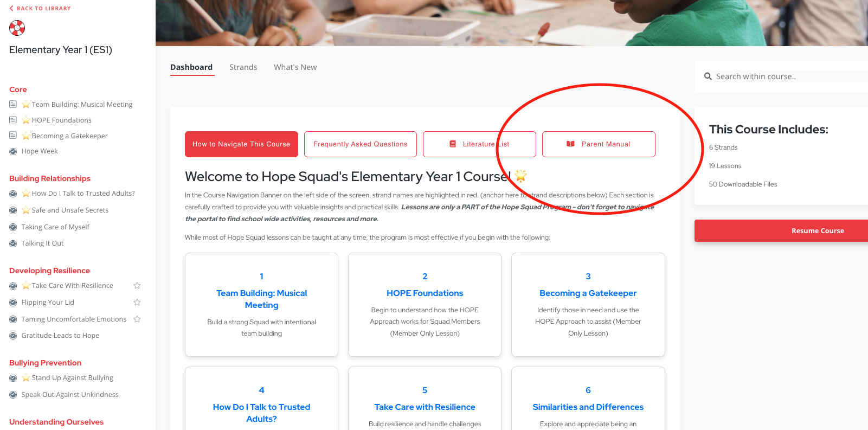Toggle favorite star for Flipping Your Lid
Viewport: 868px width, 430px height.
click(137, 303)
